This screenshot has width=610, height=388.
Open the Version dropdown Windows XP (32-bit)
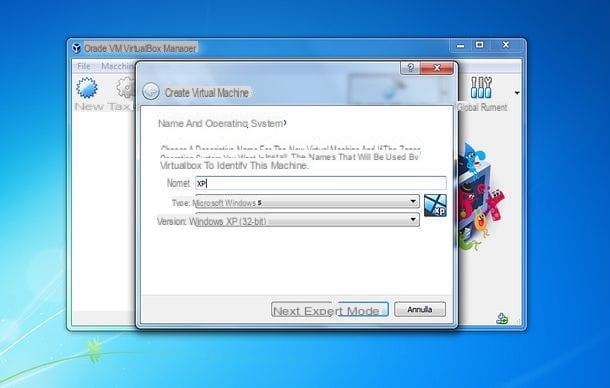(x=307, y=220)
